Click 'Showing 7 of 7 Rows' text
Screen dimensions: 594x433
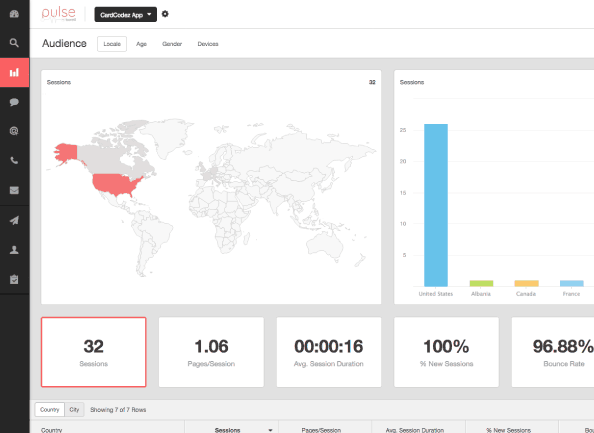[118, 410]
